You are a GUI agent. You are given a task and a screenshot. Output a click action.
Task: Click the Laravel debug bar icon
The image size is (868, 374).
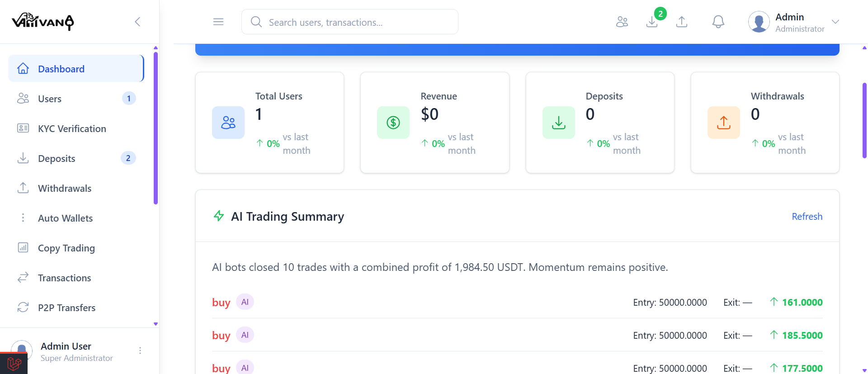pyautogui.click(x=14, y=364)
